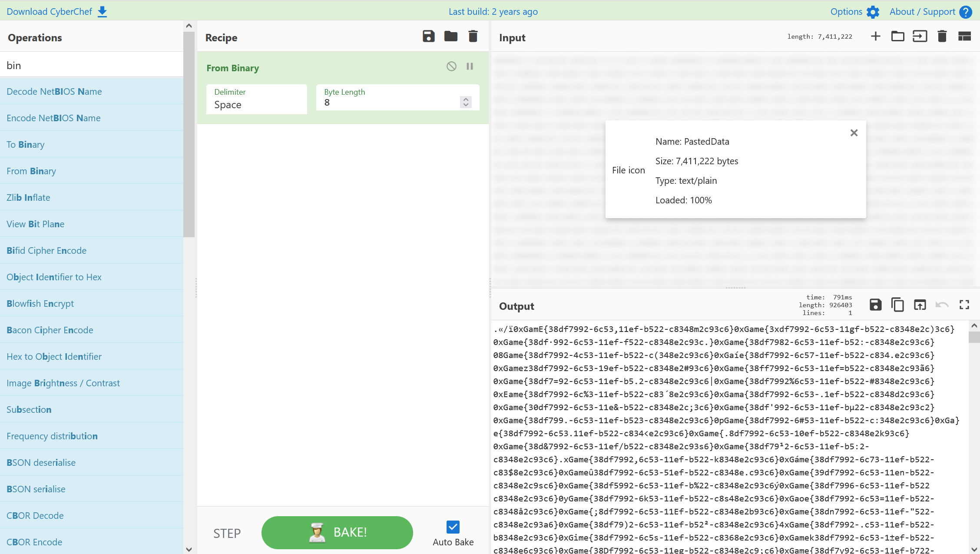980x554 pixels.
Task: Open About / Support help icon
Action: [x=966, y=12]
